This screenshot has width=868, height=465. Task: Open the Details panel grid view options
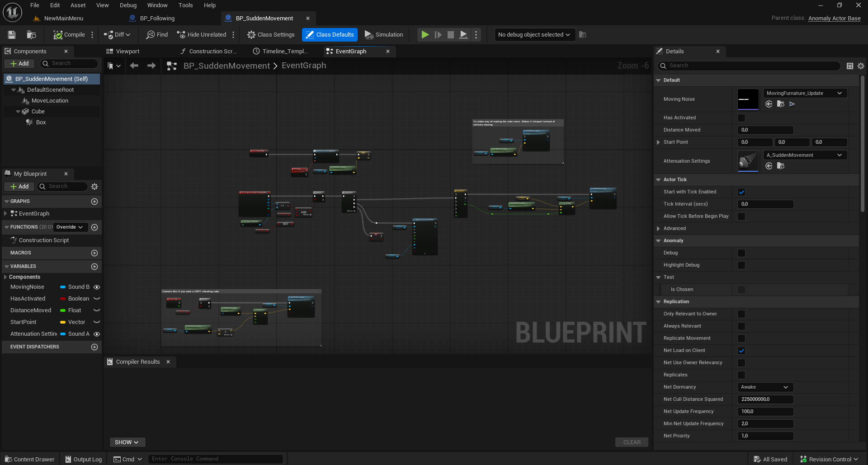pos(850,66)
